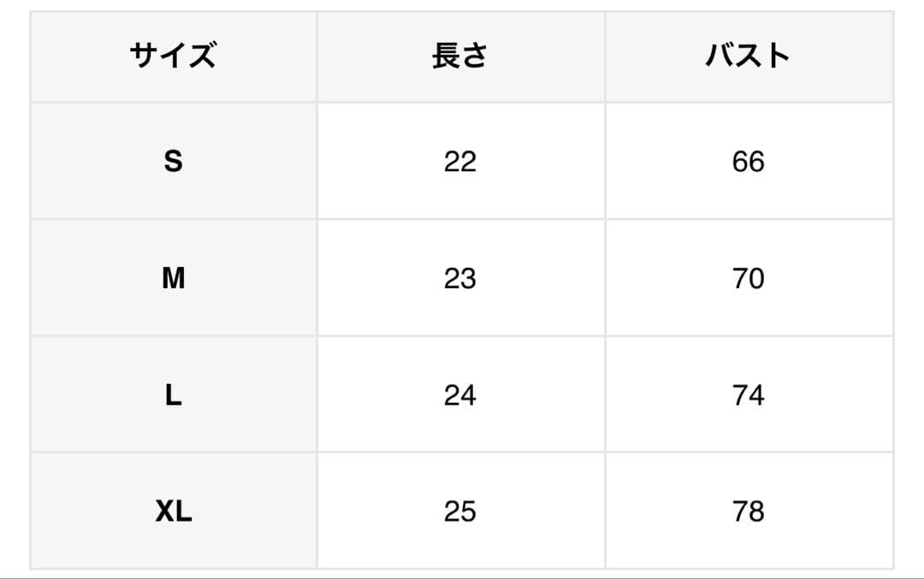Select the L size row label
Image resolution: width=924 pixels, height=579 pixels.
(173, 394)
